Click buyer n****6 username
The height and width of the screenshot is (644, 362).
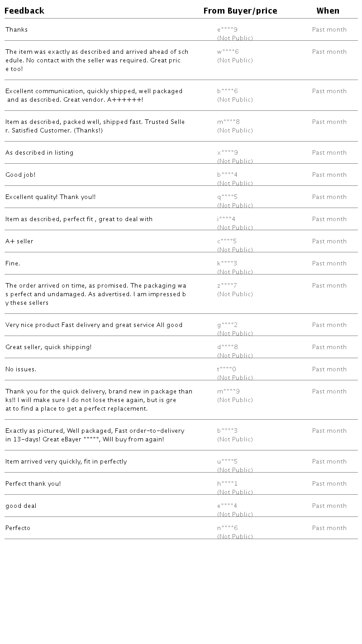[227, 528]
